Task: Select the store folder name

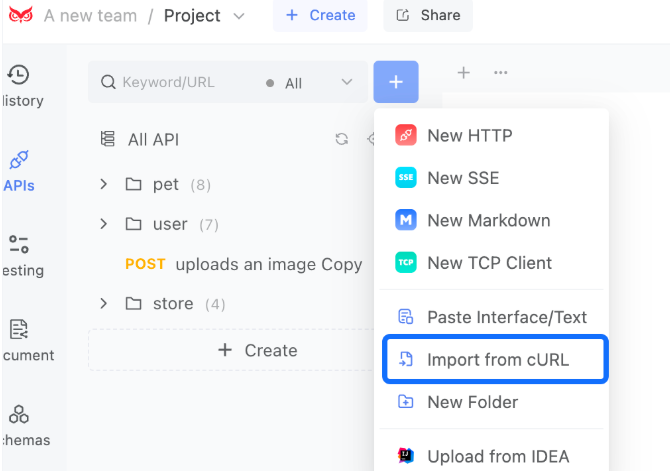Action: tap(173, 304)
